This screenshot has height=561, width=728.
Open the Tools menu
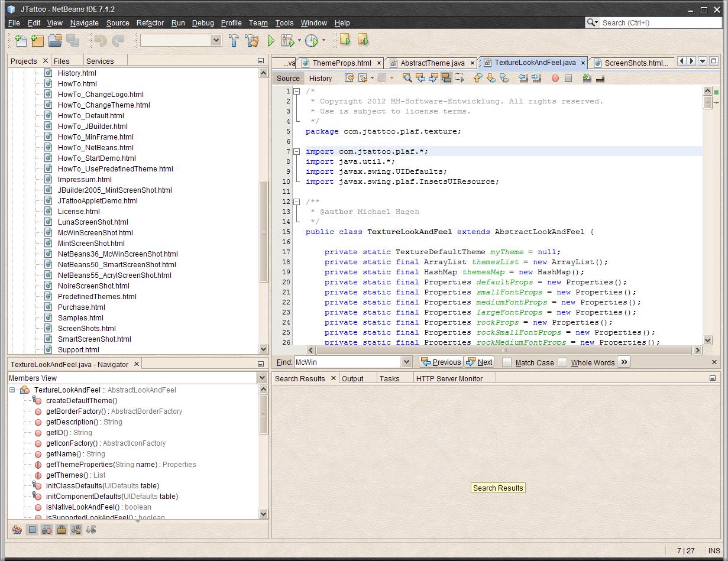coord(284,22)
